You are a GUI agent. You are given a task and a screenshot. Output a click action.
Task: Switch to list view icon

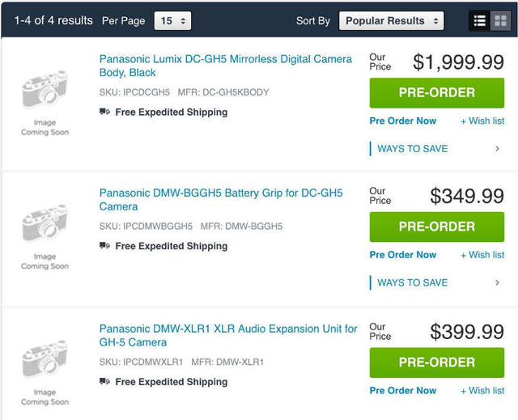[480, 21]
